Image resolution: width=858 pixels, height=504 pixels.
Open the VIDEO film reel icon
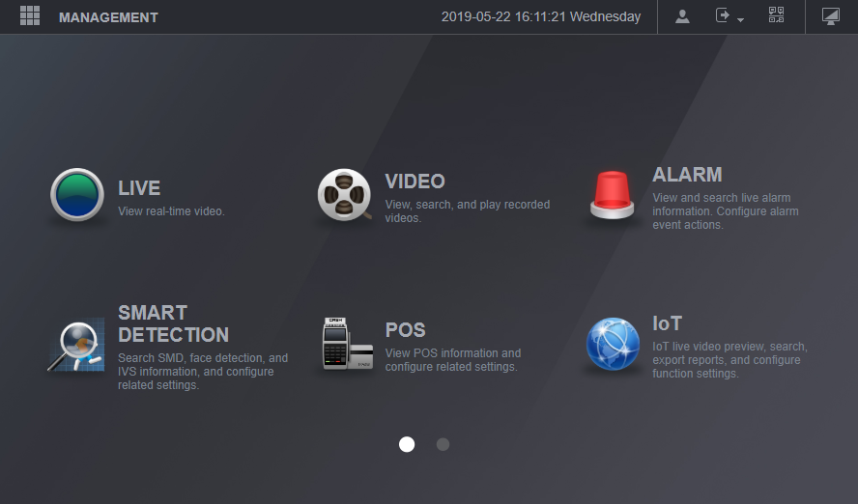pos(345,195)
